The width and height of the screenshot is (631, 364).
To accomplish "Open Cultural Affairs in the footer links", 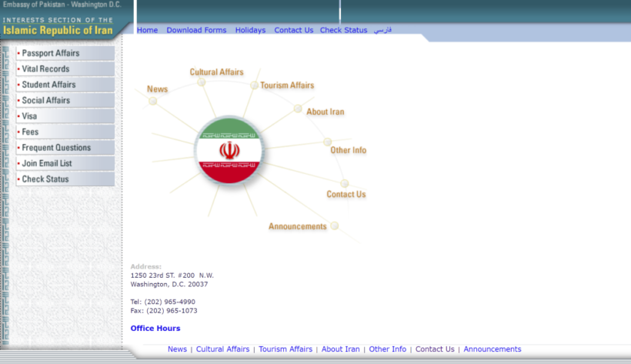I will click(222, 349).
